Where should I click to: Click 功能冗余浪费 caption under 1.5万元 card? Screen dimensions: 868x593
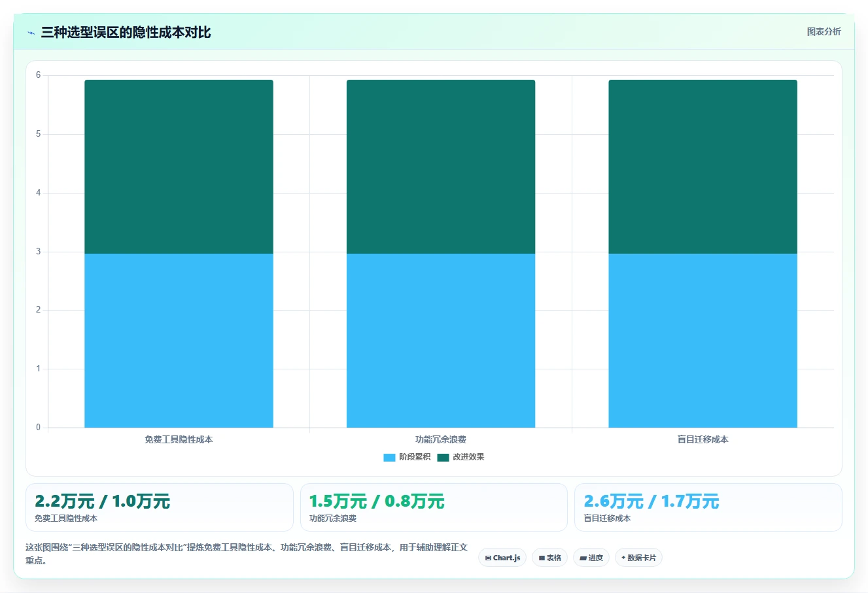coord(333,518)
